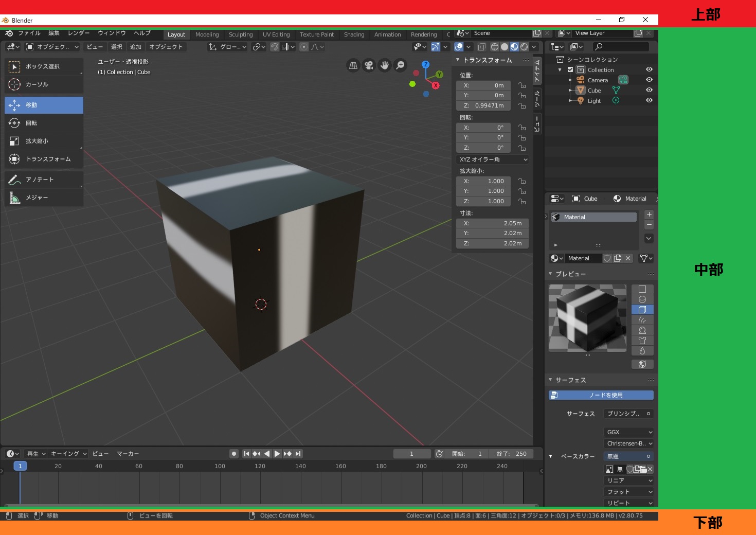Toggle the auto keying record button
The width and height of the screenshot is (756, 535).
pyautogui.click(x=234, y=454)
